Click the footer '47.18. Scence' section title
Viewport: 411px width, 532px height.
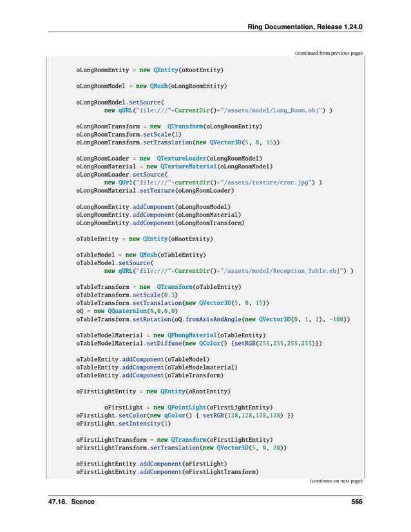(71, 502)
